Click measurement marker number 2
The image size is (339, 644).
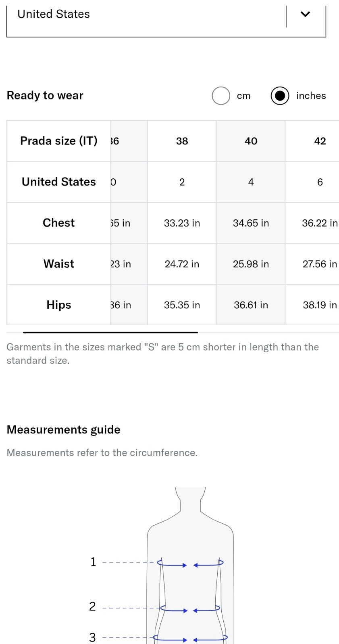(x=93, y=607)
